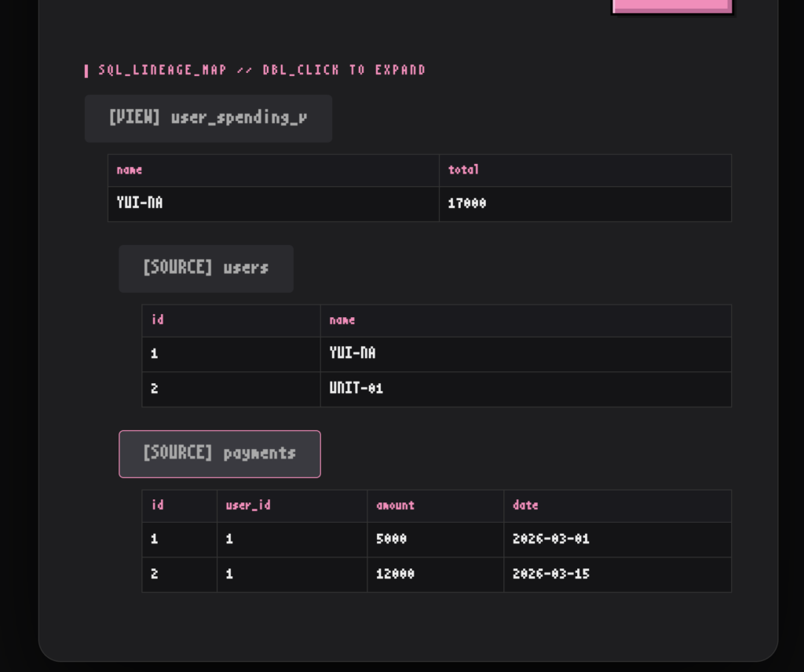
Task: Select the YUI-NA cell in users table
Action: [x=353, y=353]
